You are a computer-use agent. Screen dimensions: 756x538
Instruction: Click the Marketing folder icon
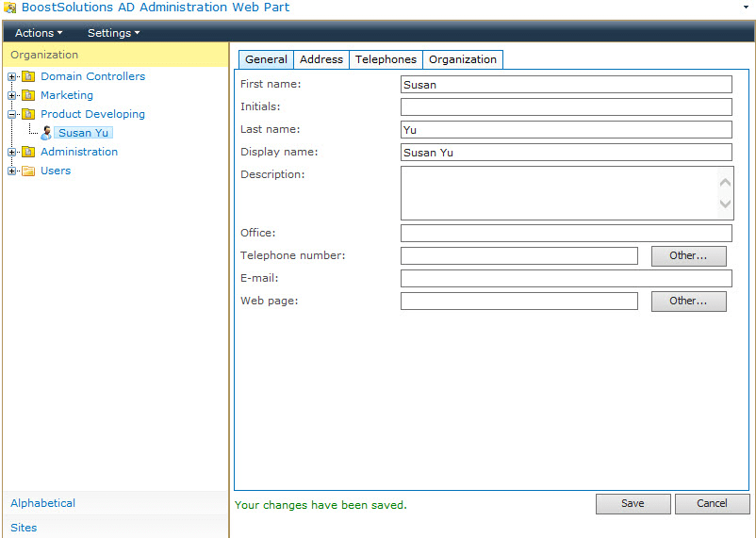[28, 95]
